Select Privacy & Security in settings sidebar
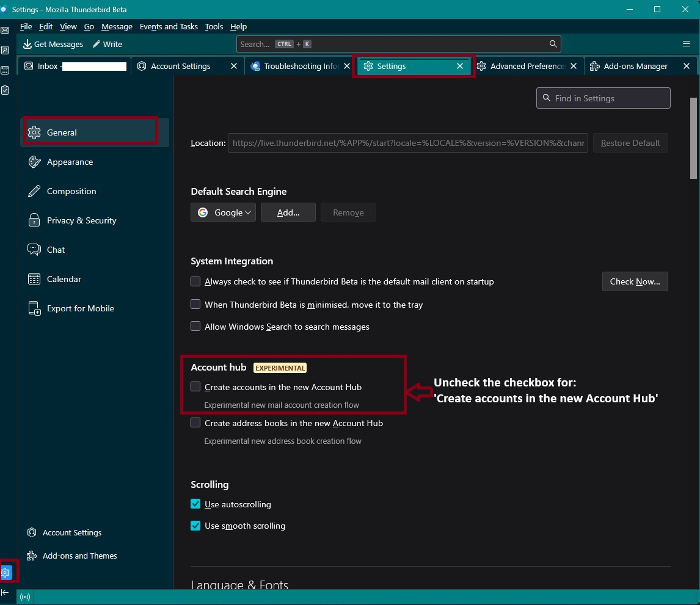700x605 pixels. (x=81, y=220)
